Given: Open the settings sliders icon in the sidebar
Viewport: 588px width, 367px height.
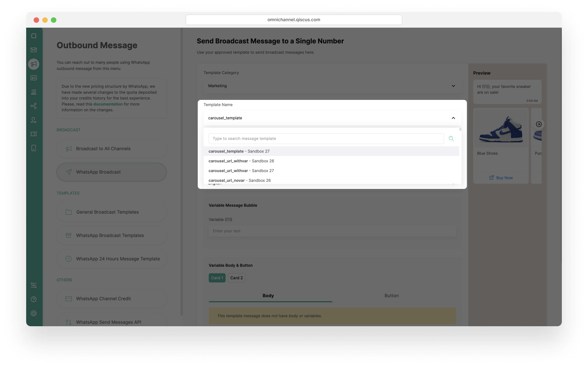Looking at the screenshot, I should 34,285.
